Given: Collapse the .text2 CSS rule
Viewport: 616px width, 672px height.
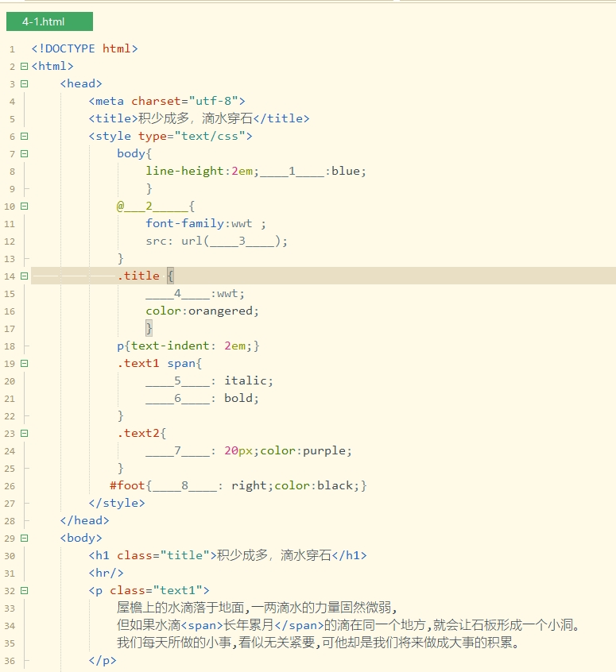Looking at the screenshot, I should pyautogui.click(x=24, y=434).
